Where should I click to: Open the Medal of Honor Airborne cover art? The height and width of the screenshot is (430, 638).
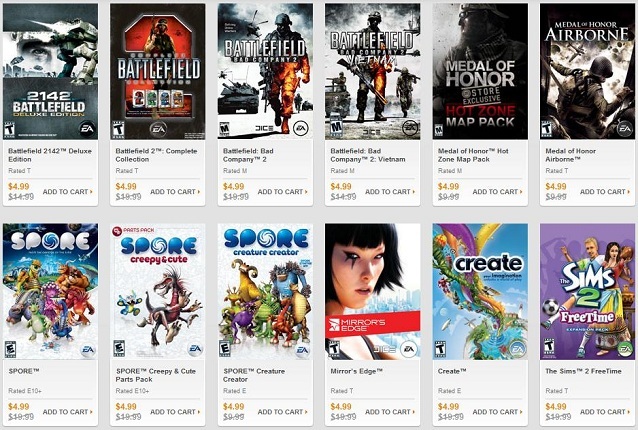588,71
